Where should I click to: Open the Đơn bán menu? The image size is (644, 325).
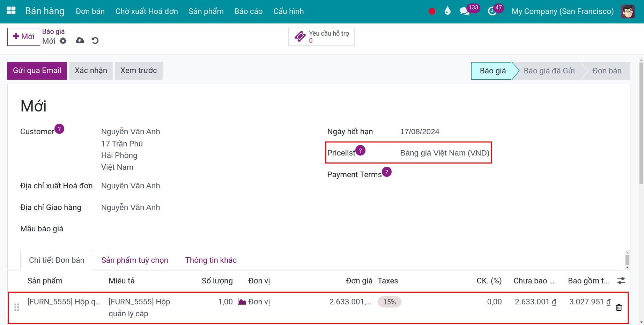pos(90,11)
